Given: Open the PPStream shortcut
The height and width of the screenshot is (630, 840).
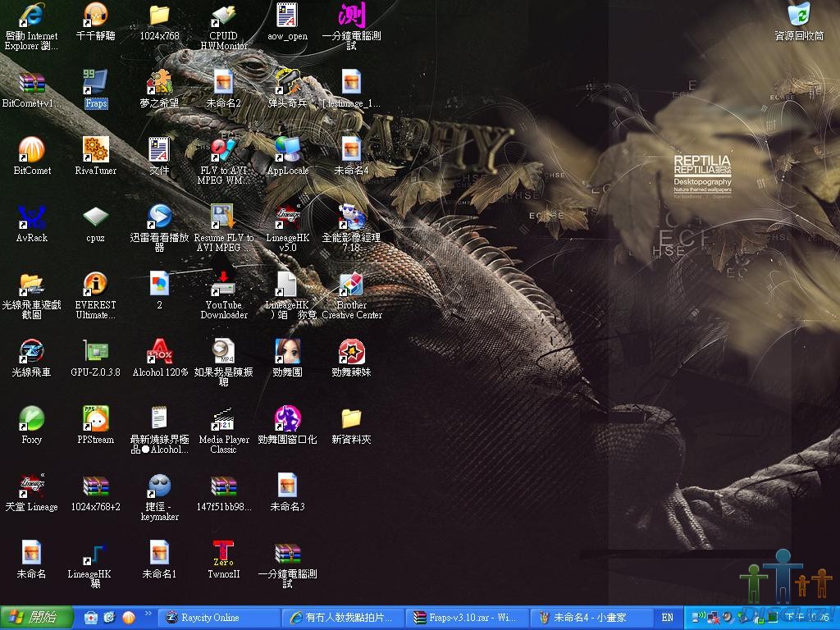Looking at the screenshot, I should [95, 418].
